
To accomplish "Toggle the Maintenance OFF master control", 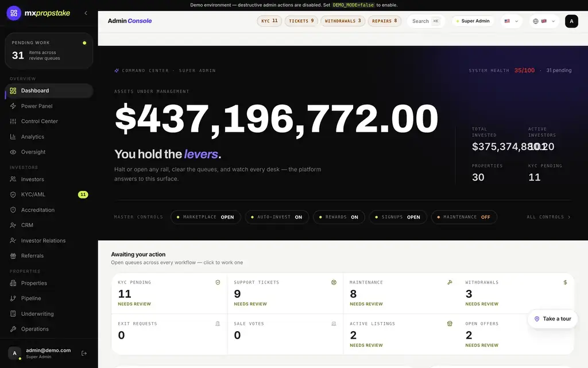I will (464, 217).
